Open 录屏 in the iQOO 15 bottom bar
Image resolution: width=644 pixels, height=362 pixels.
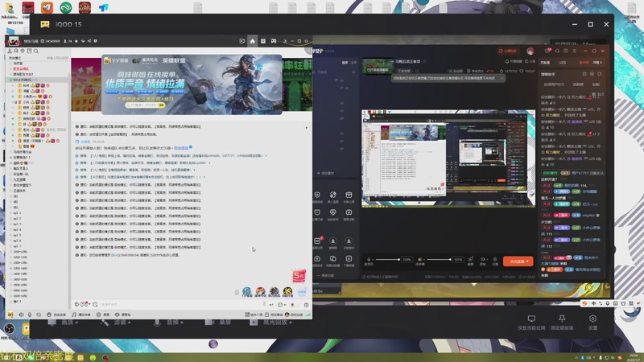217,323
